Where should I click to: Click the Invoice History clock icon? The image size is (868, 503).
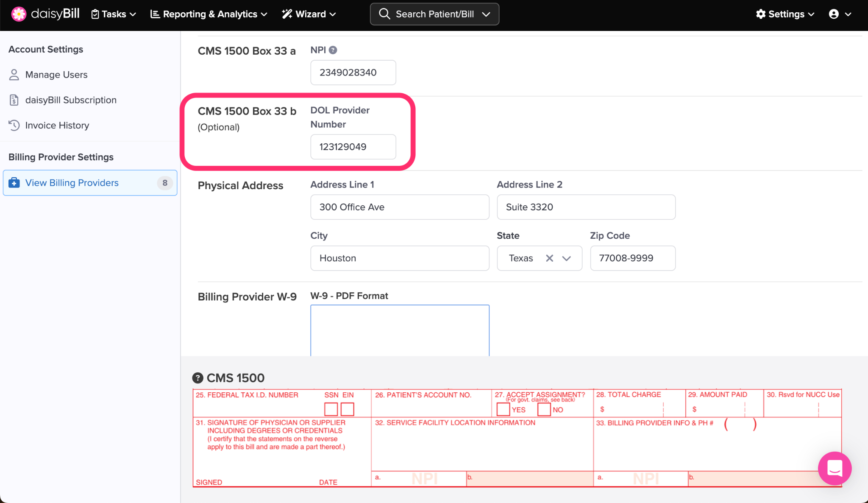(14, 125)
